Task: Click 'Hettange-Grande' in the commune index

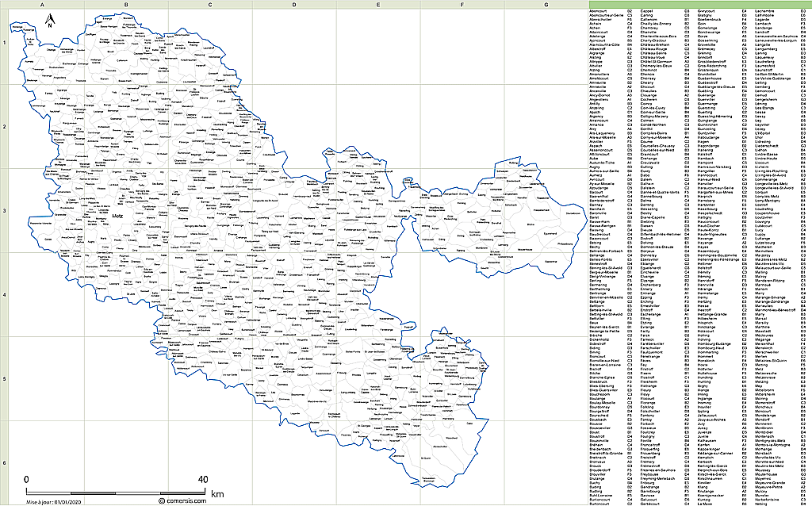Action: pos(712,314)
